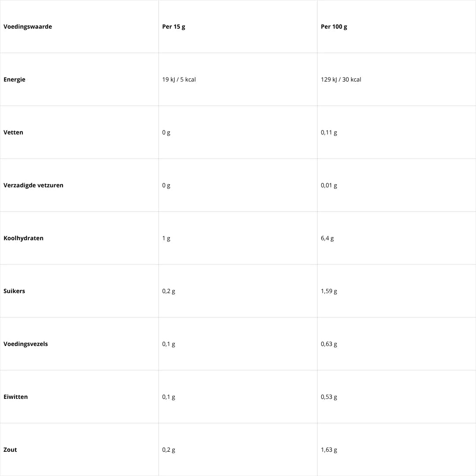The width and height of the screenshot is (476, 476).
Task: Select the 'Per 15 g' column header
Action: coord(174,26)
